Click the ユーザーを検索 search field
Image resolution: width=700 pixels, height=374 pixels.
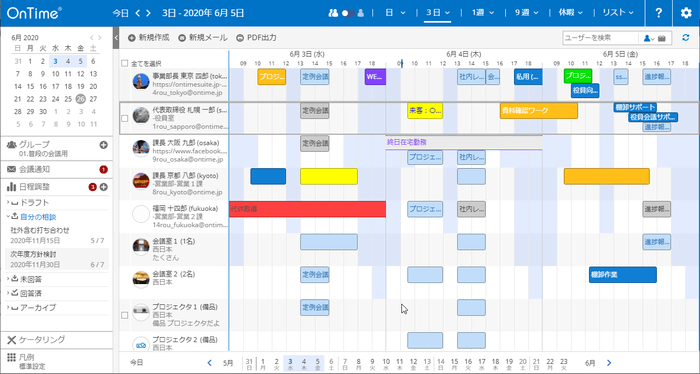pos(600,38)
